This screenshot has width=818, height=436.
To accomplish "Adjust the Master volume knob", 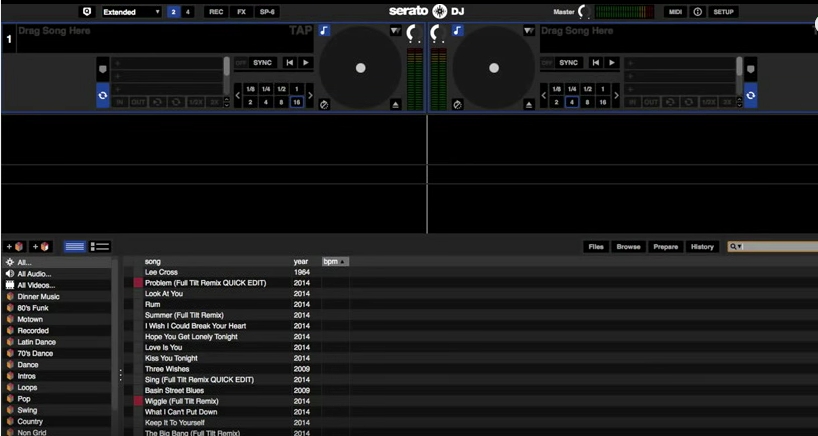I will tap(583, 12).
